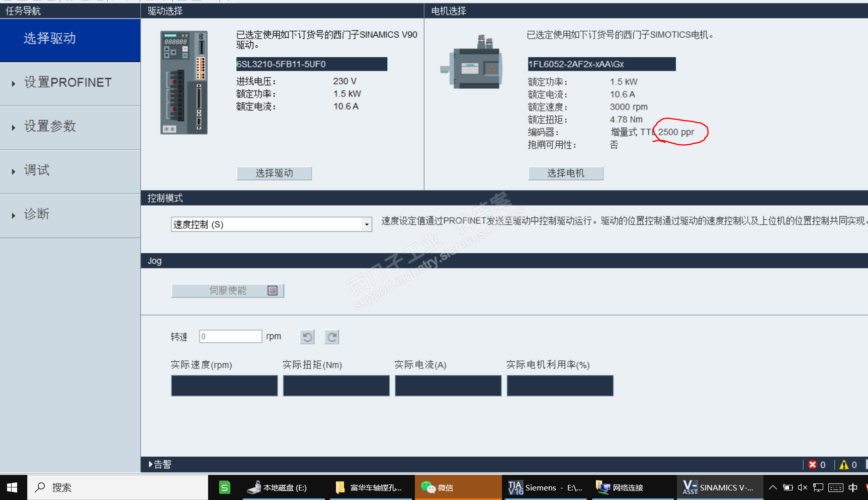Viewport: 868px width, 500px height.
Task: Expand the 告警 alarm panel
Action: tap(160, 464)
